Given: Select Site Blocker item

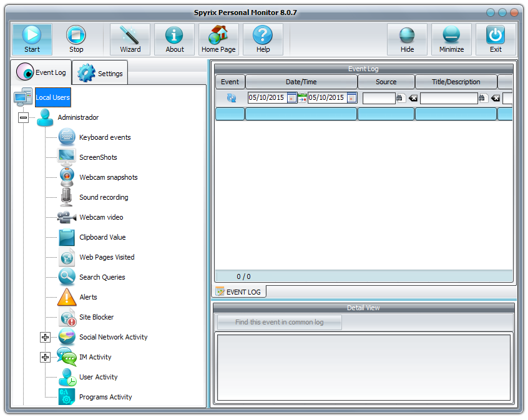Looking at the screenshot, I should coord(96,317).
